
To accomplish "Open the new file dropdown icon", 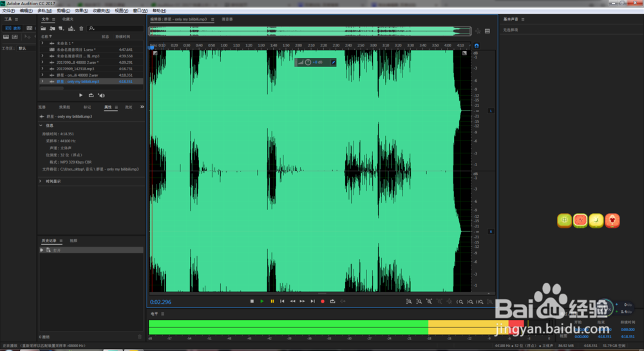I will pos(61,28).
